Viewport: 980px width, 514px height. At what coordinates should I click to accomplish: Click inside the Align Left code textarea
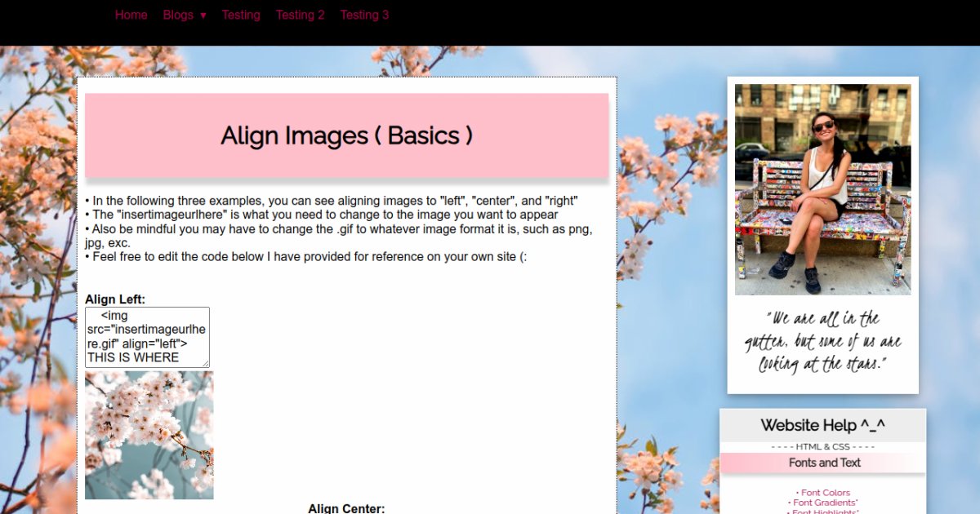coord(145,336)
